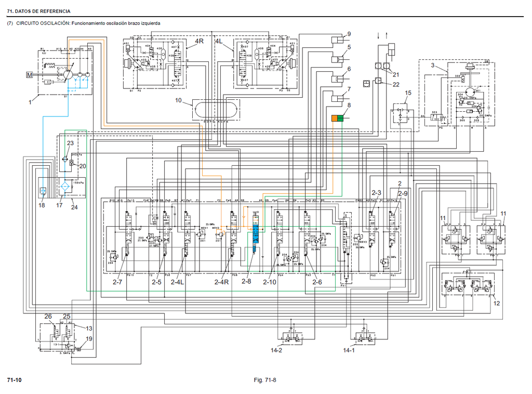This screenshot has width=532, height=394.
Task: Click the valve label '2-9'
Action: [x=403, y=193]
